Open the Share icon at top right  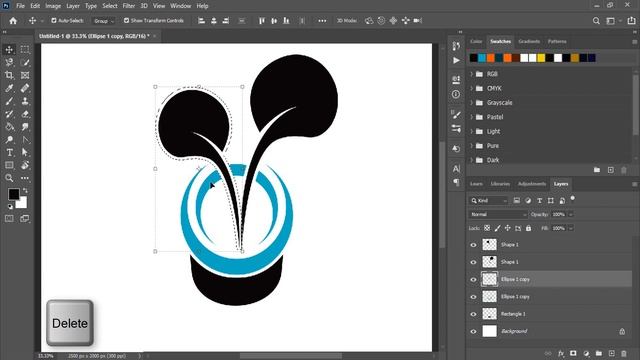click(631, 20)
